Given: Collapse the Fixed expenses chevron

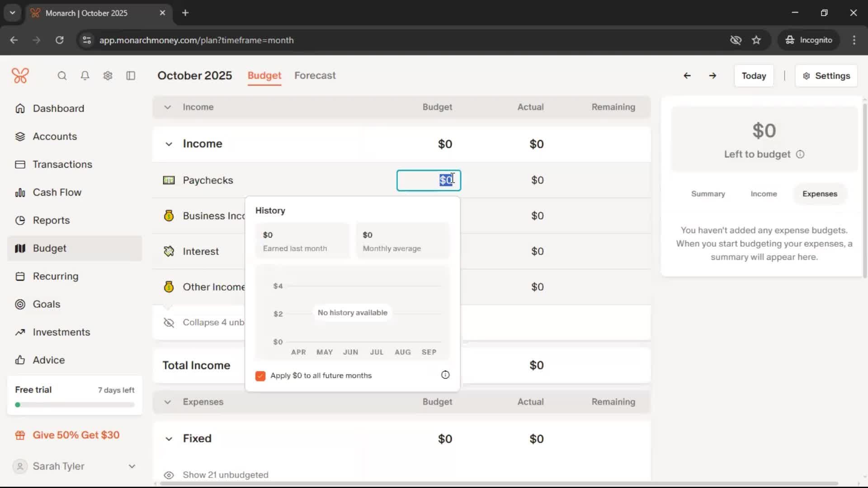Looking at the screenshot, I should tap(169, 439).
